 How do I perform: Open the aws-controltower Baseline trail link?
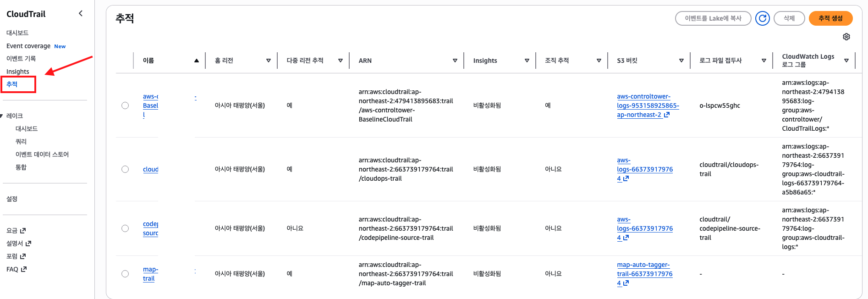150,105
